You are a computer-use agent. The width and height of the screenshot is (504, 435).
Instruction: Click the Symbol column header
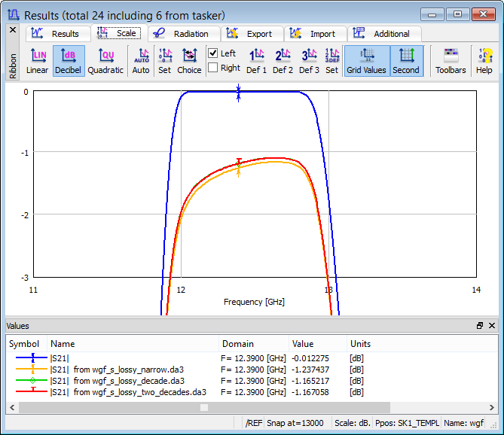pos(26,344)
